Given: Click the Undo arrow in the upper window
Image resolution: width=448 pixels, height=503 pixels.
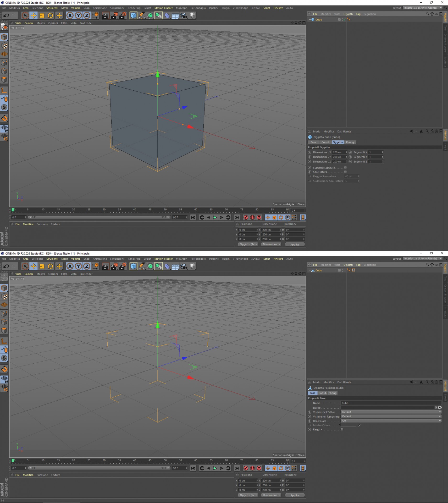Looking at the screenshot, I should point(6,15).
